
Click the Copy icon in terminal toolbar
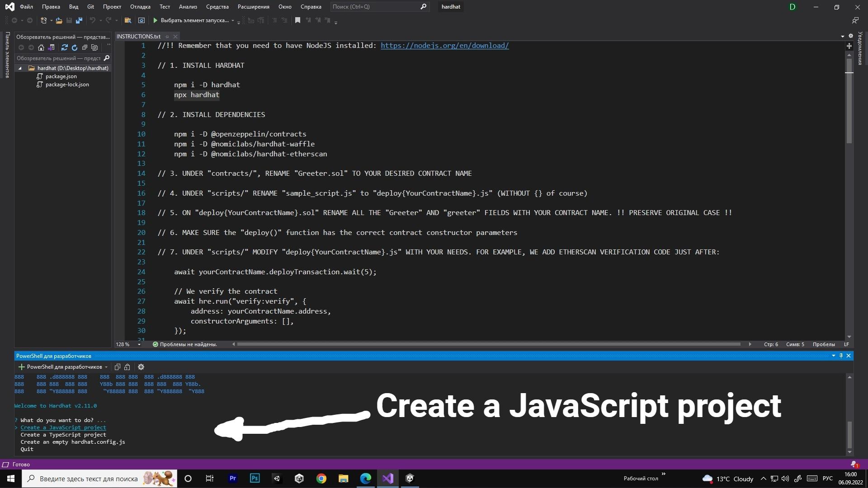[118, 367]
